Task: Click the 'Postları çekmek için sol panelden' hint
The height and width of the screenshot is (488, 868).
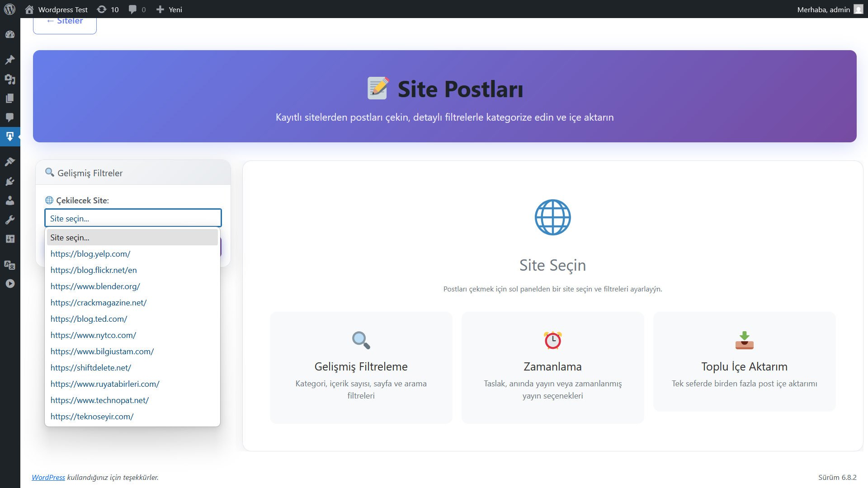Action: pos(553,289)
